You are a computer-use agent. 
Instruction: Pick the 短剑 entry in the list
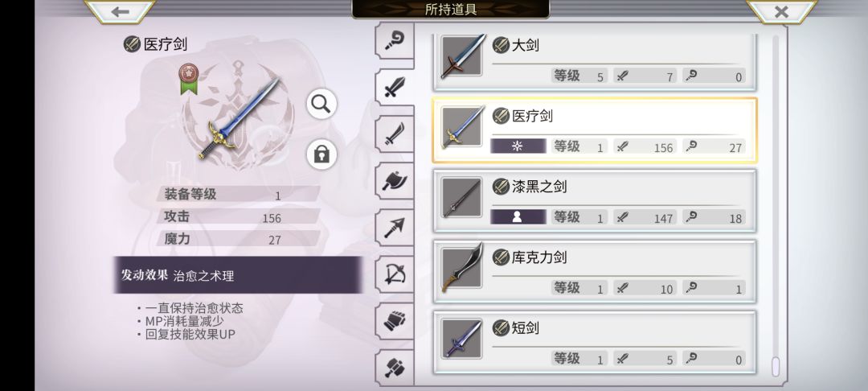pos(595,342)
